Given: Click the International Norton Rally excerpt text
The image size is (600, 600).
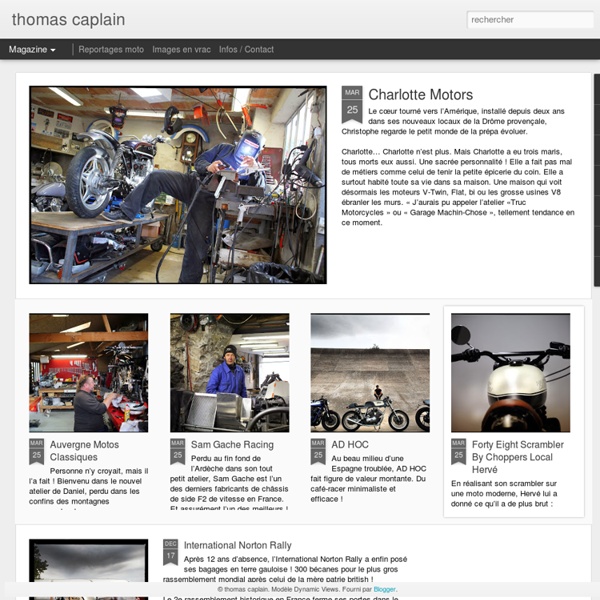Looking at the screenshot, I should tap(285, 569).
